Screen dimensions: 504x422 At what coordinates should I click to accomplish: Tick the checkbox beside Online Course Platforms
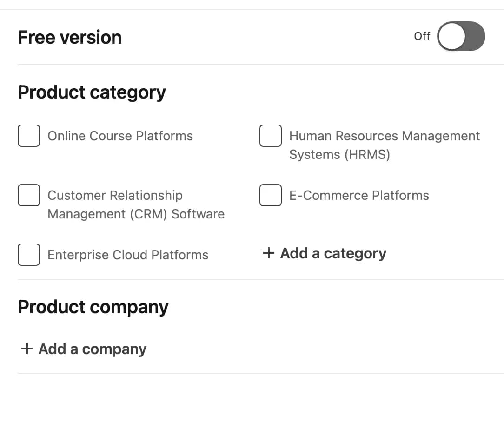[x=29, y=136]
